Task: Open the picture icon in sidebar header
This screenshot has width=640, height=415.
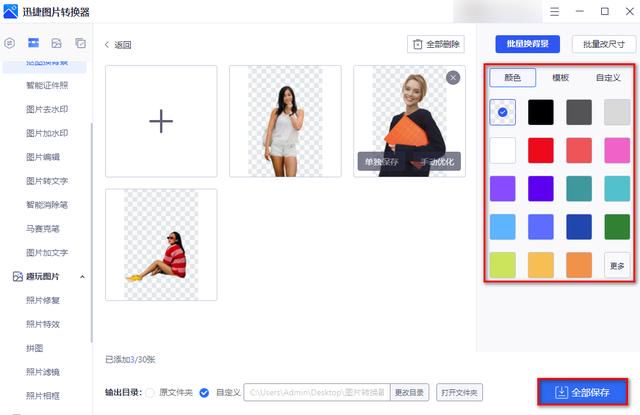Action: pyautogui.click(x=56, y=43)
